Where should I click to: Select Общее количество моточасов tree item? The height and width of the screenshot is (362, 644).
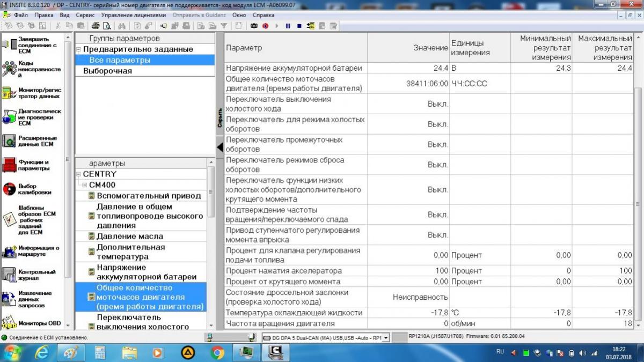141,297
